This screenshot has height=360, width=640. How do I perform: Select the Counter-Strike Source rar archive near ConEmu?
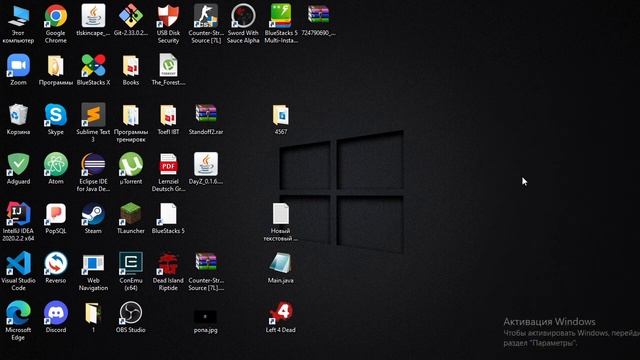(206, 263)
